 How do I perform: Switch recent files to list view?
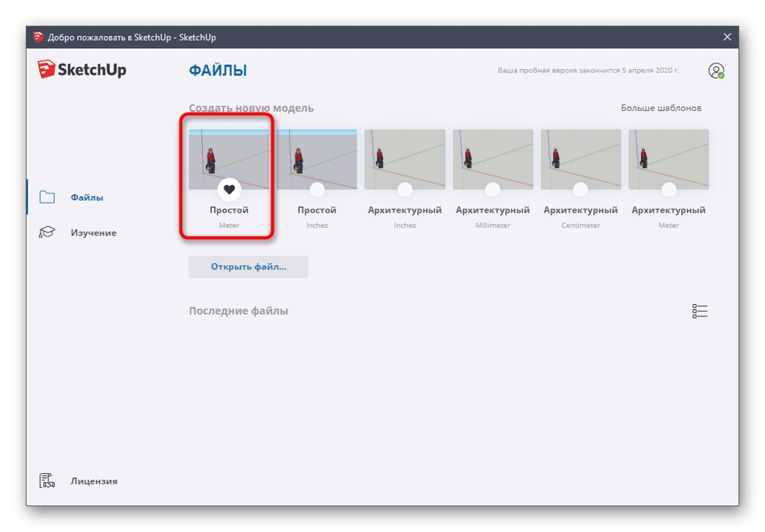[700, 311]
